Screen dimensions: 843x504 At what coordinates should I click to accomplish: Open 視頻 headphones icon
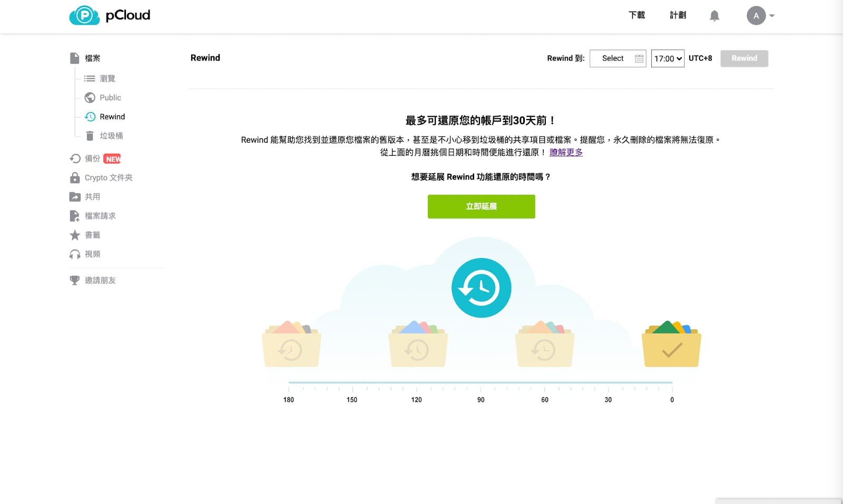(75, 254)
